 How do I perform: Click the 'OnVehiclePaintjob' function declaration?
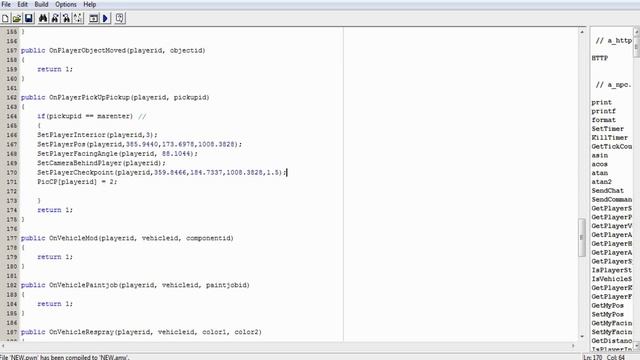pos(135,285)
